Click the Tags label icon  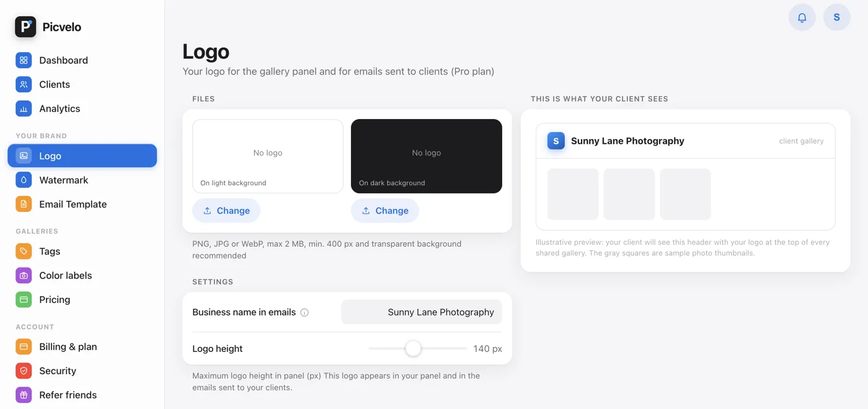tap(24, 251)
